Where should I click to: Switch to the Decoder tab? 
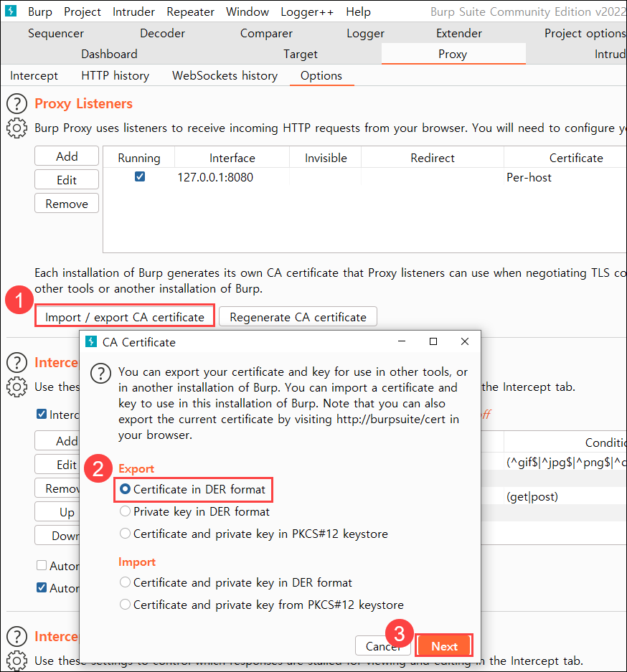point(162,33)
